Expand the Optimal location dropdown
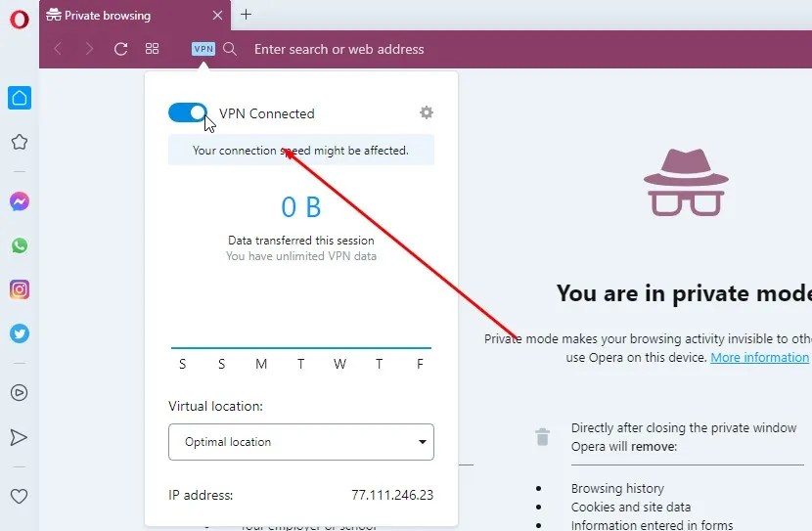Screen dimensions: 812x531 301,442
